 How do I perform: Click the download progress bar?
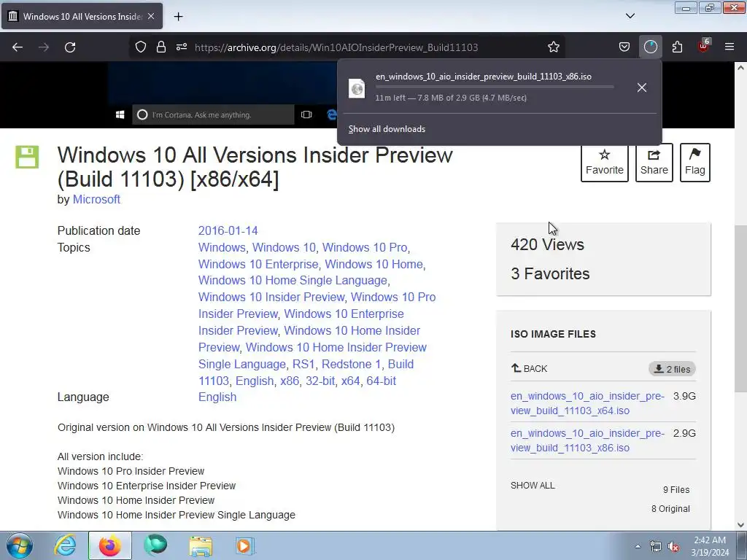pyautogui.click(x=495, y=87)
